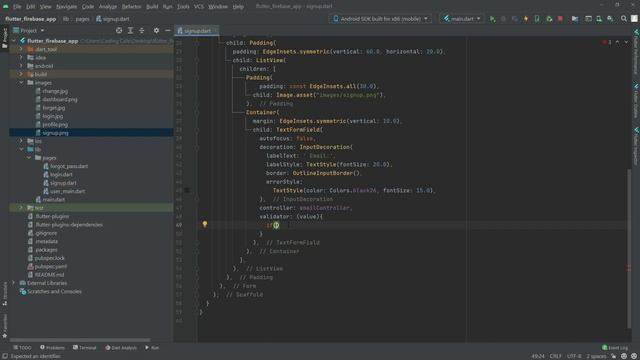Screen dimensions: 640x360
Task: Click Collapse All in Project panel
Action: tap(141, 30)
